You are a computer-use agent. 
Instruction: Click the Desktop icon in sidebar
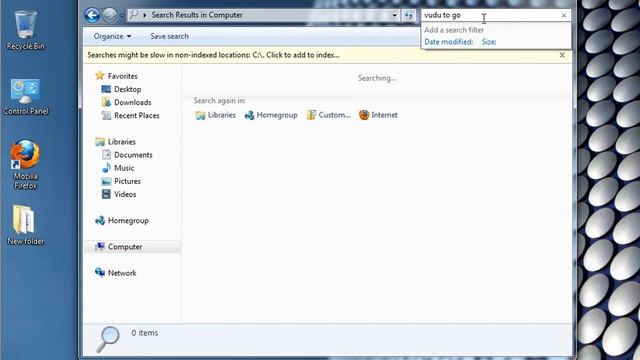tap(106, 89)
